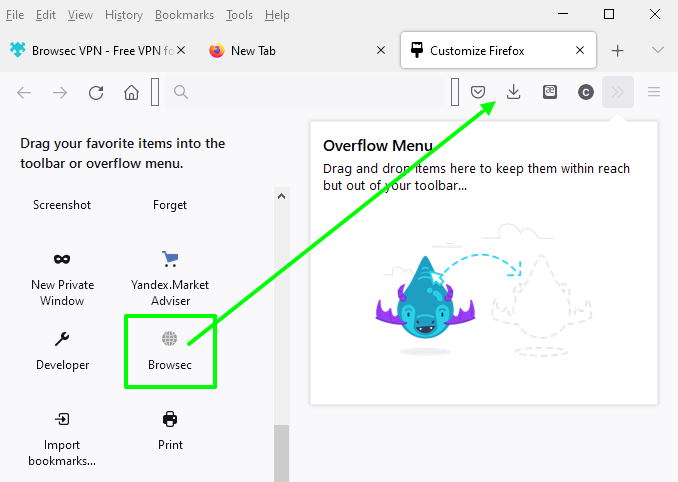This screenshot has height=482, width=678.
Task: Close the New Tab tab
Action: point(380,50)
